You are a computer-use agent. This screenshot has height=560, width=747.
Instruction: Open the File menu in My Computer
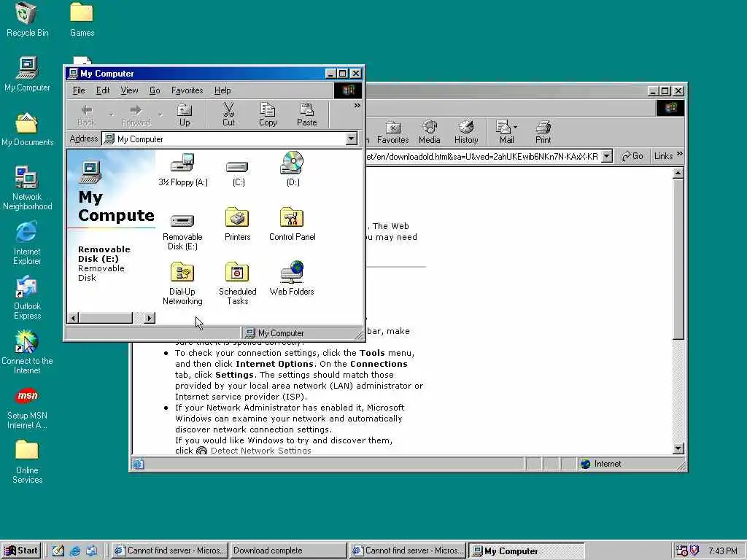[x=79, y=90]
